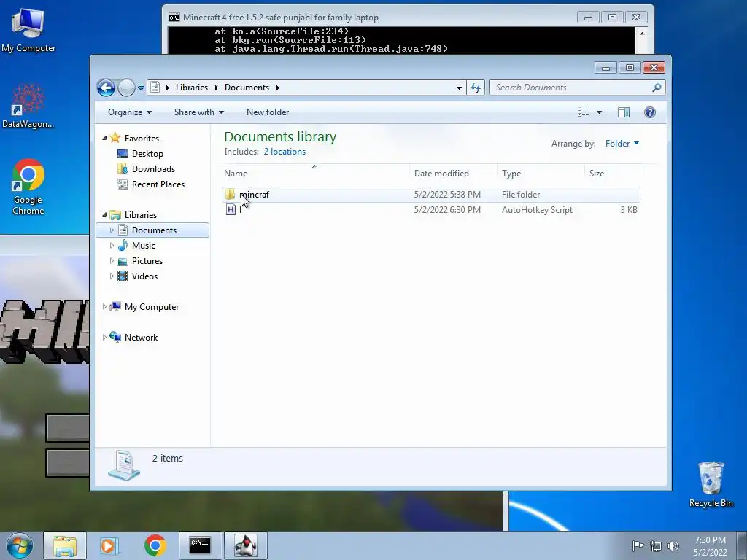
Task: Click the greyed forward arrow button
Action: point(126,87)
